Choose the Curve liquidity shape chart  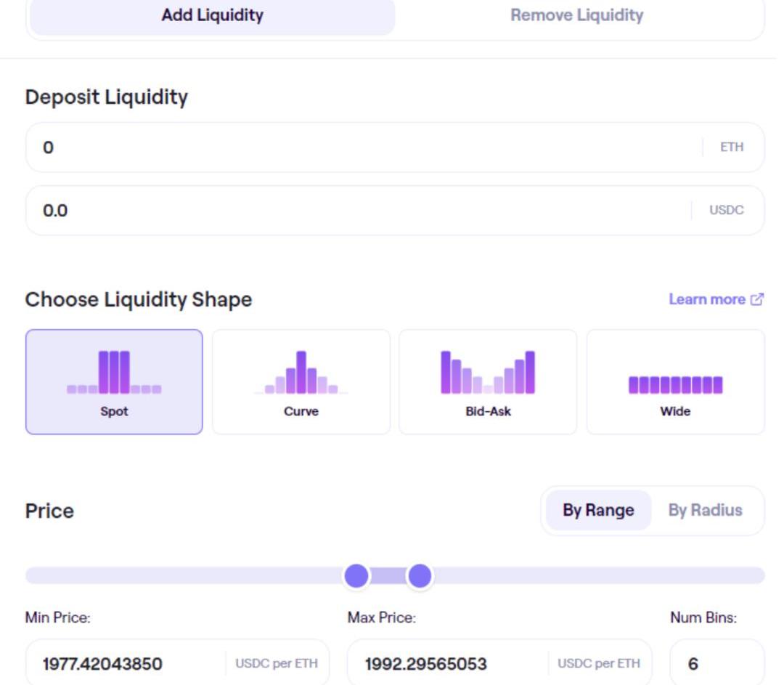click(301, 381)
